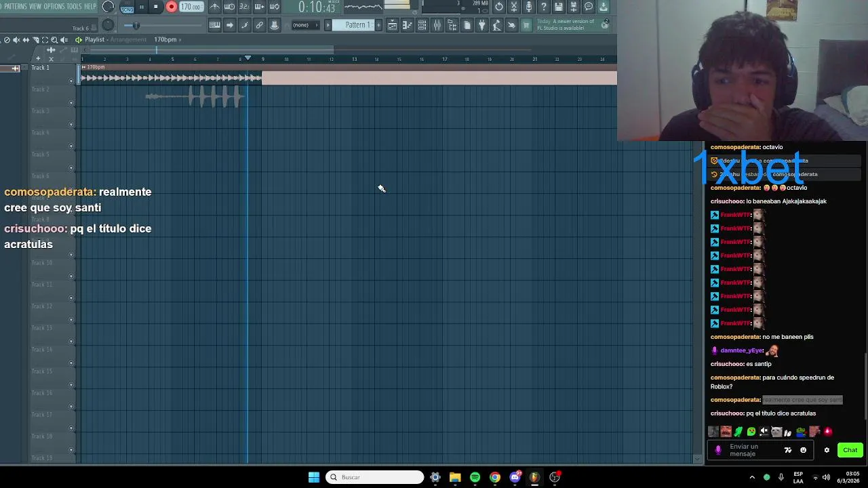The image size is (868, 488).
Task: Select the playlist zoom magnifier tool
Action: pos(54,39)
